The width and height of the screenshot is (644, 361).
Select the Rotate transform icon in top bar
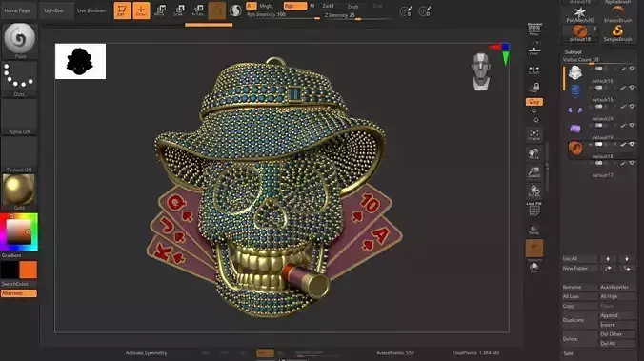198,10
